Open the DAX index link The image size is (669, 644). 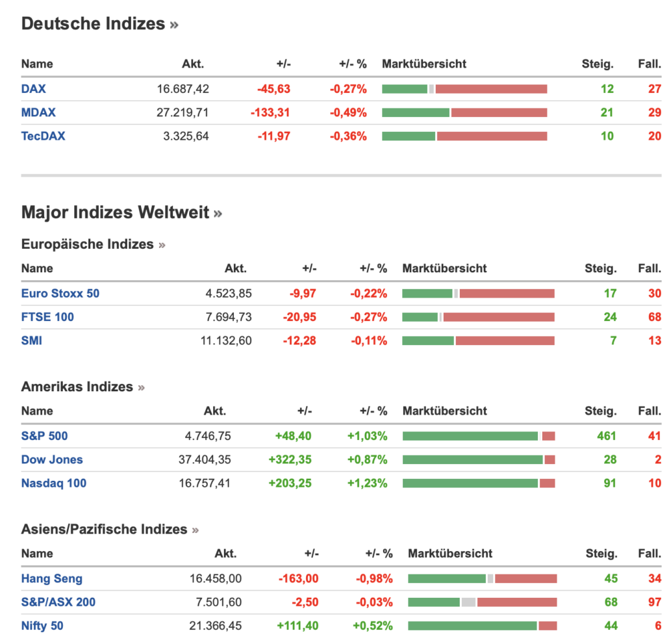[33, 89]
